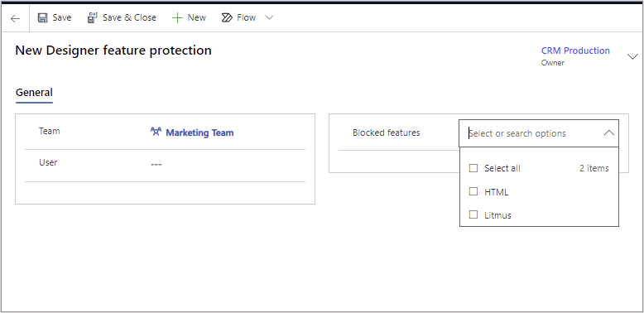This screenshot has height=313, width=644.
Task: Check the HTML checkbox
Action: click(473, 191)
